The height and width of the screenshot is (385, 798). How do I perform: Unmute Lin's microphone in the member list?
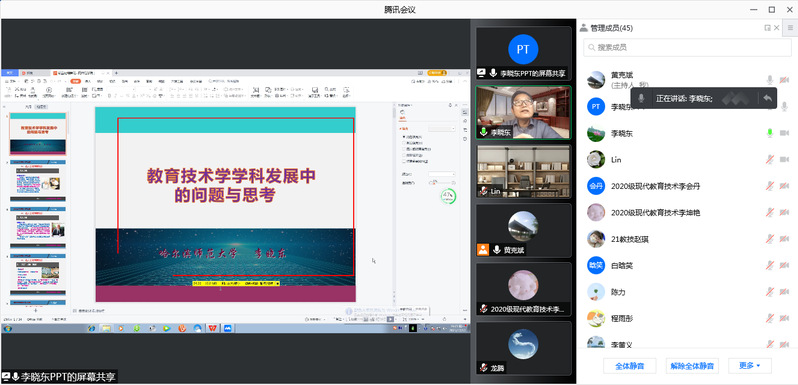(x=770, y=159)
